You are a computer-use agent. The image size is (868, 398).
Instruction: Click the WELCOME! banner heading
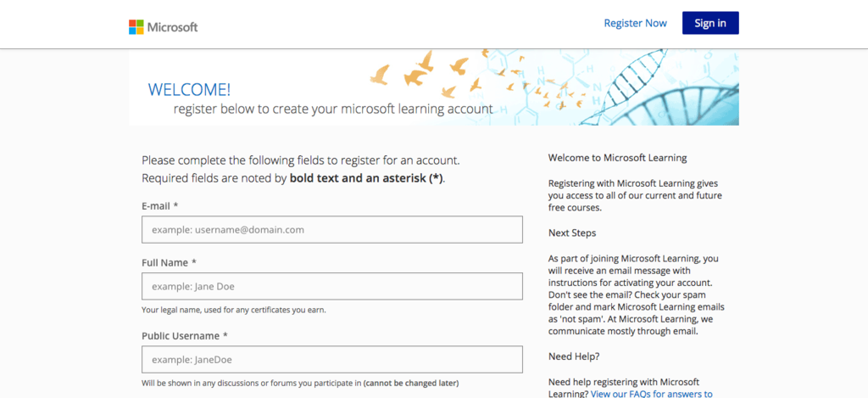(189, 89)
